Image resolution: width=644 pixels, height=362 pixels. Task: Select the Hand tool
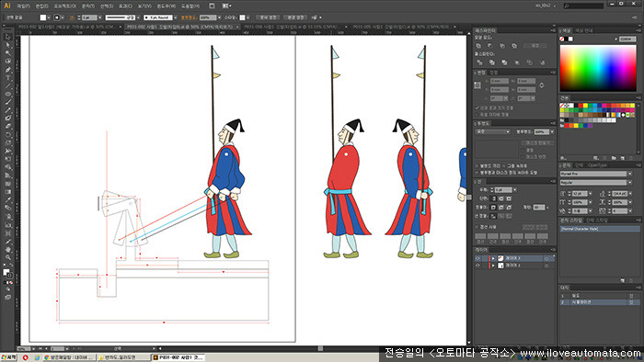coord(7,249)
